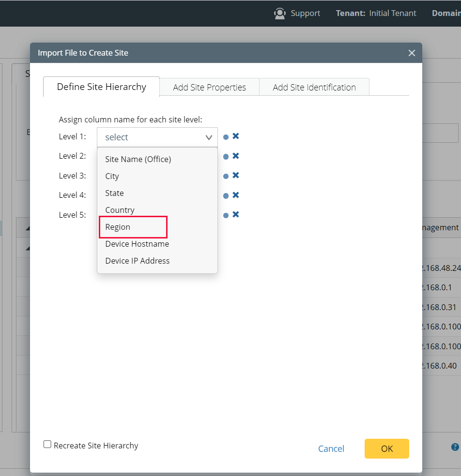
Task: Open the Level 1 select dropdown
Action: (157, 137)
